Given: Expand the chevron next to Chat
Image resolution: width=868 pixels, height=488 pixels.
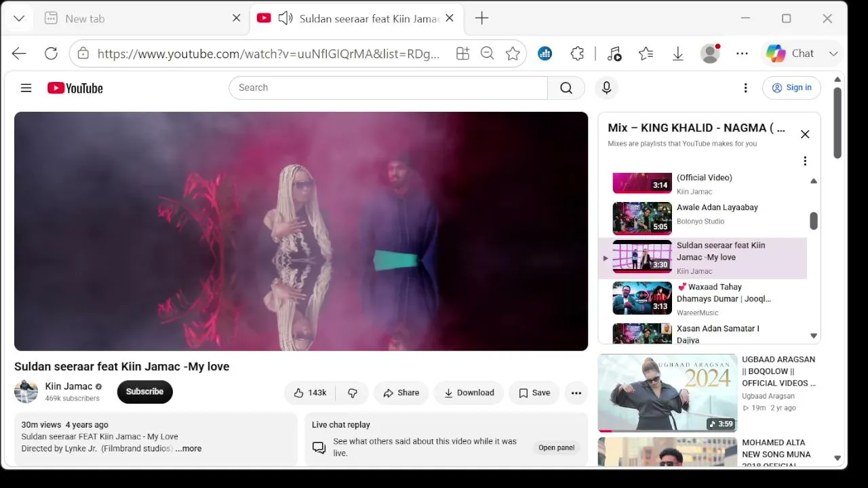Looking at the screenshot, I should [x=833, y=54].
